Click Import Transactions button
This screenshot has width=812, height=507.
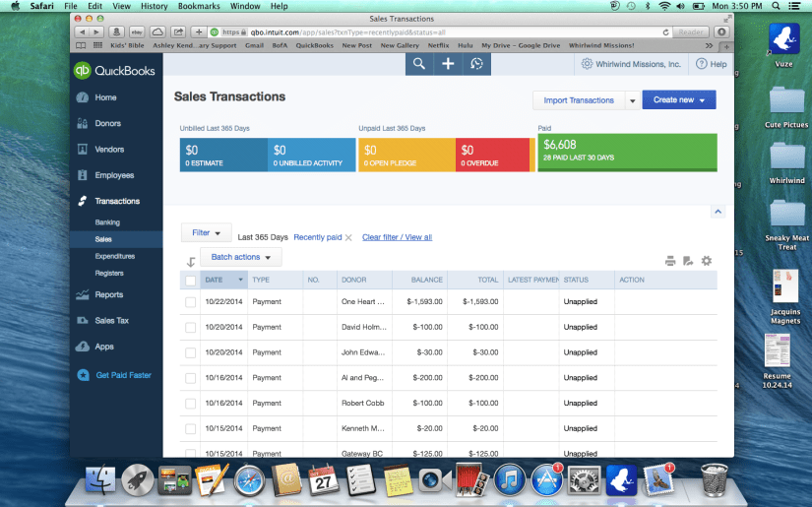tap(579, 100)
